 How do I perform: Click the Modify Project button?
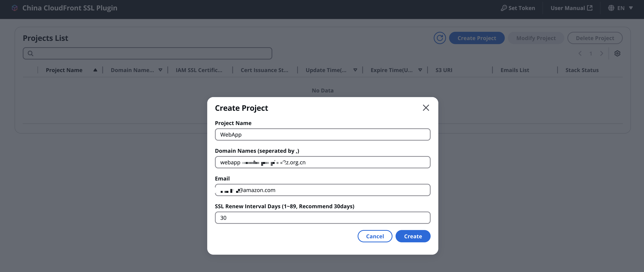tap(536, 38)
